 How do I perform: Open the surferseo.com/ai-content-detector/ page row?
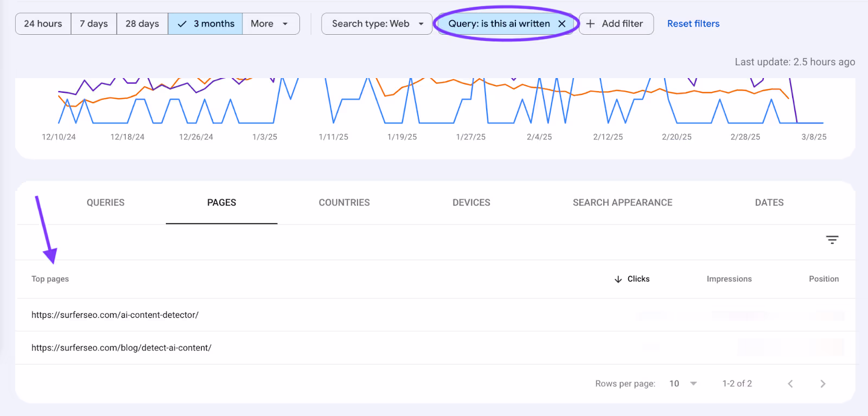(x=435, y=315)
